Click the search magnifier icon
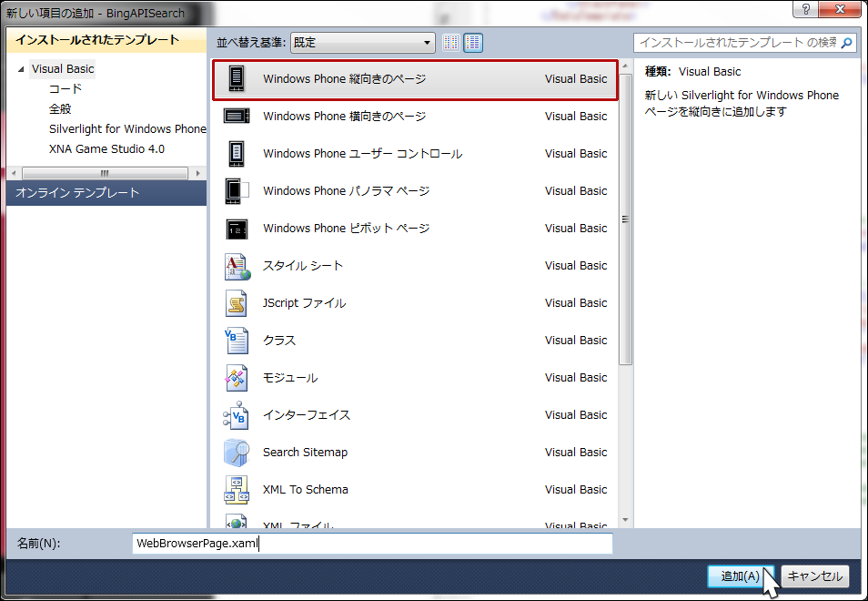868x601 pixels. click(x=846, y=43)
